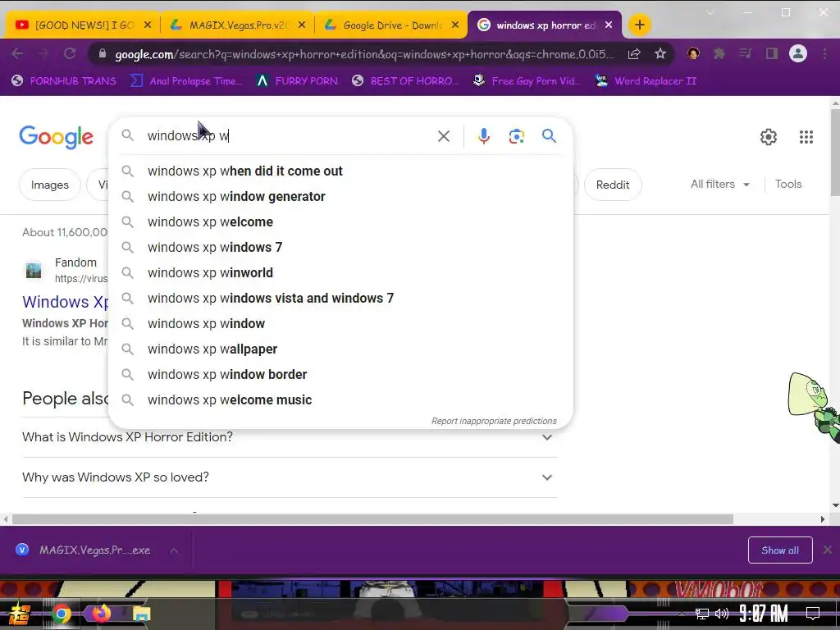Click Report inappropriate predictions link
840x630 pixels.
(x=494, y=421)
